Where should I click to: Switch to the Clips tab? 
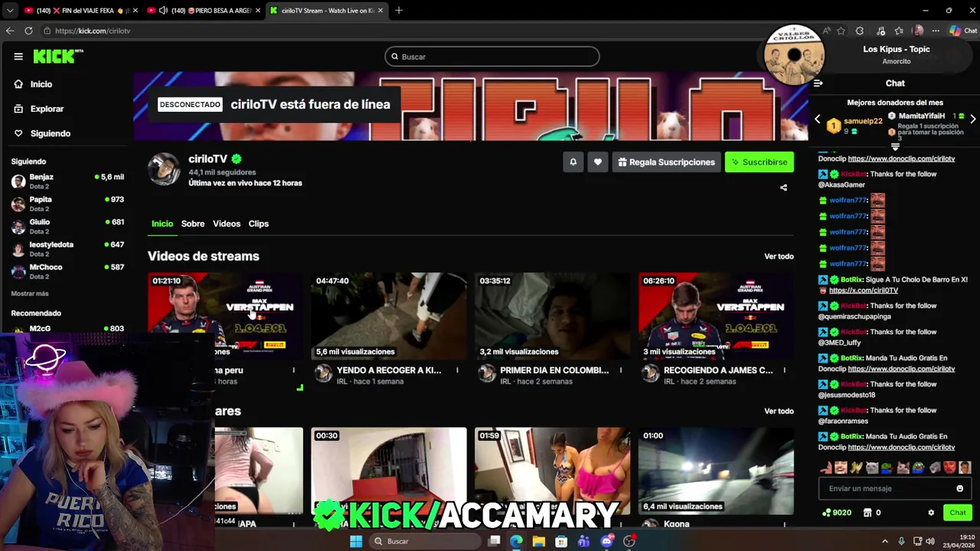click(259, 223)
